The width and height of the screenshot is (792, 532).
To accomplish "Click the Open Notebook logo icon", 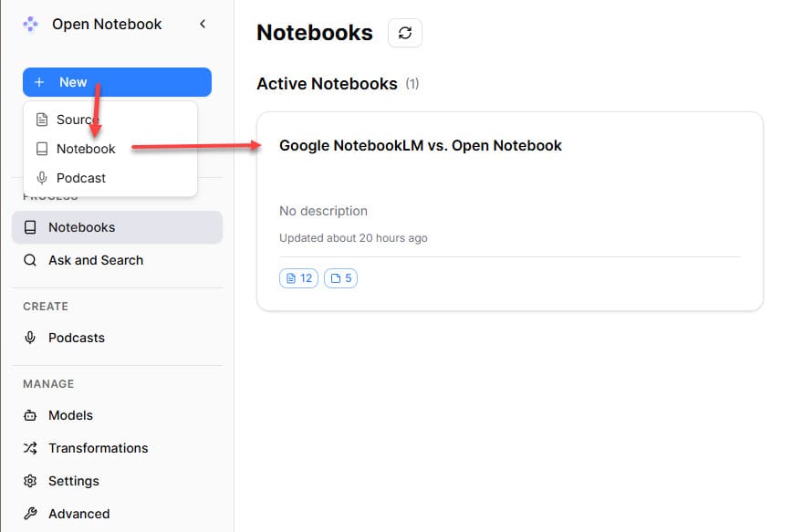I will 31,25.
